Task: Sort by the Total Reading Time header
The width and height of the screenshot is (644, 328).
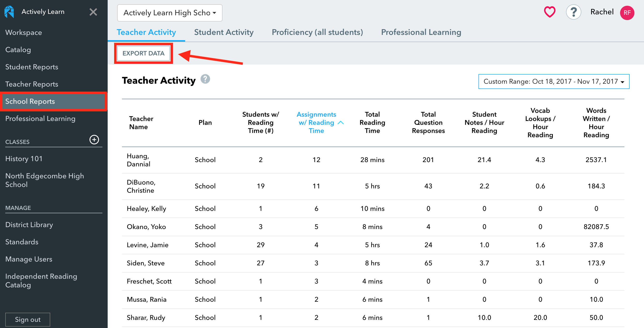Action: (372, 123)
